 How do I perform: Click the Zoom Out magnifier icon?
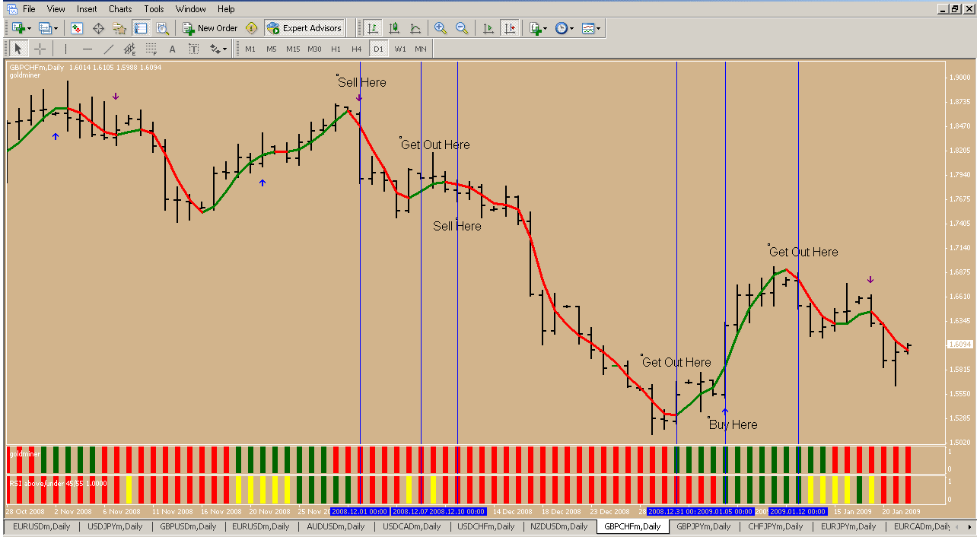tap(461, 28)
